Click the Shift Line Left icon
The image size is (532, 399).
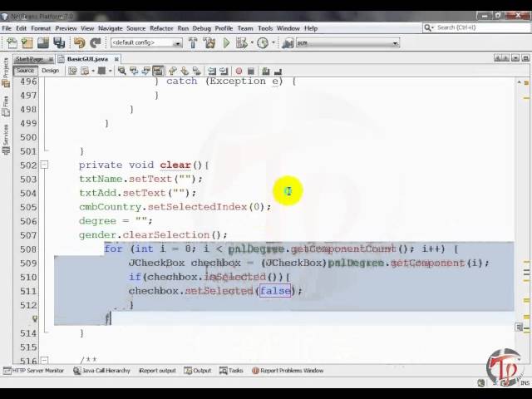(212, 71)
